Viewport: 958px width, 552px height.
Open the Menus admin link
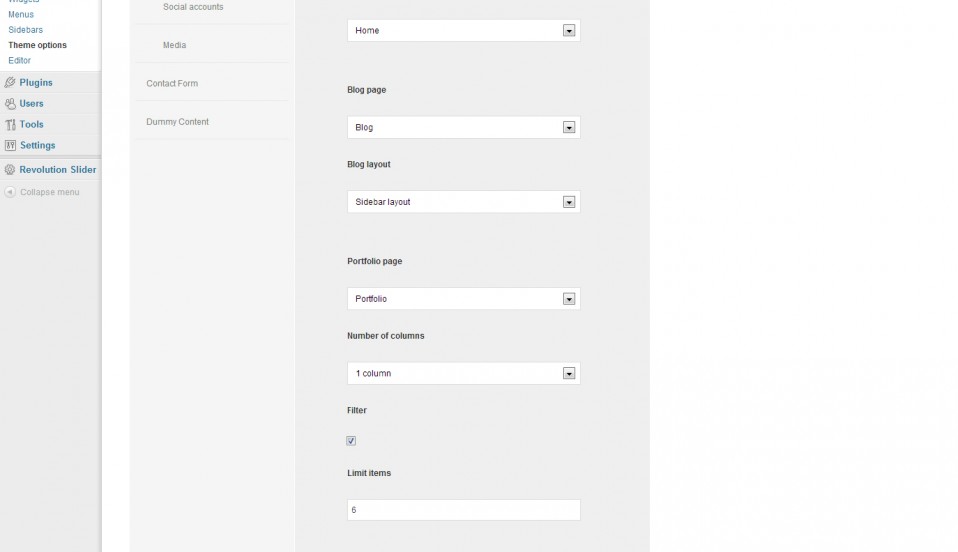(21, 14)
